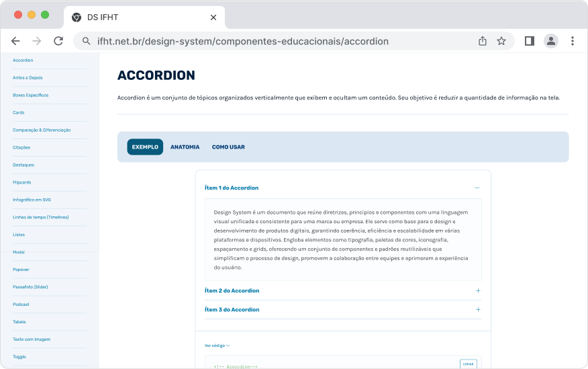Select the DS IFHT browser tab

144,17
